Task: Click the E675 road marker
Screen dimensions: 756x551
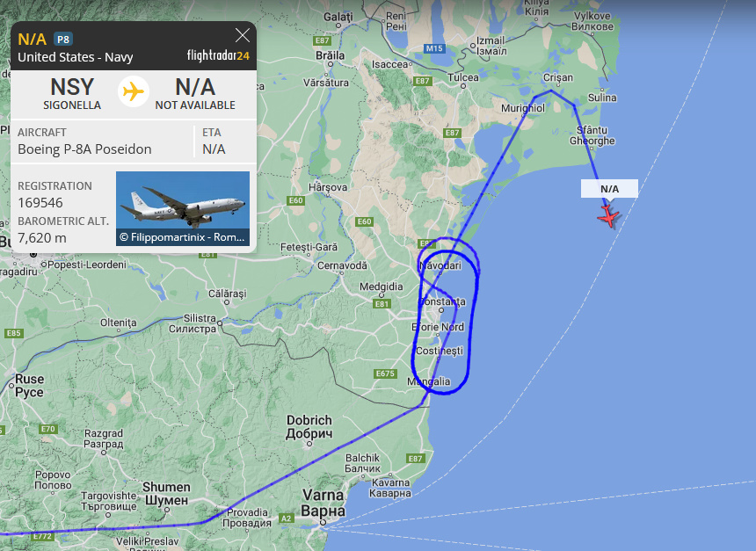Action: [x=385, y=373]
